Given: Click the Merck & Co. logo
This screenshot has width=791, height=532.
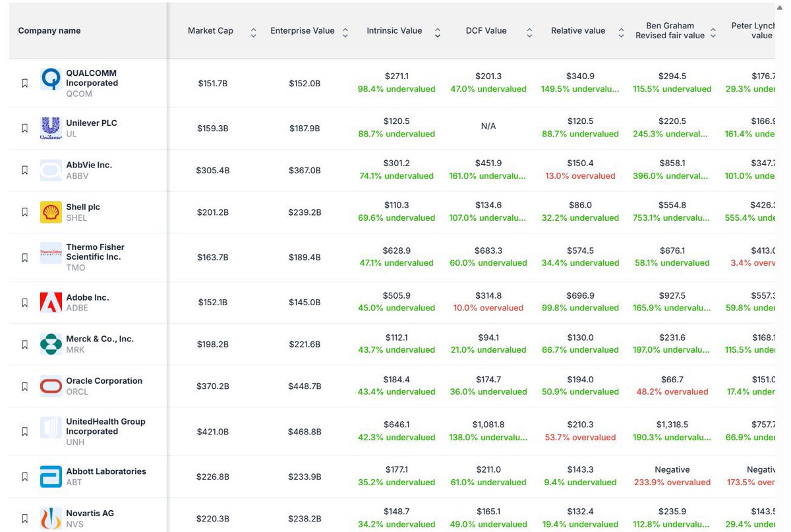Looking at the screenshot, I should [x=50, y=344].
